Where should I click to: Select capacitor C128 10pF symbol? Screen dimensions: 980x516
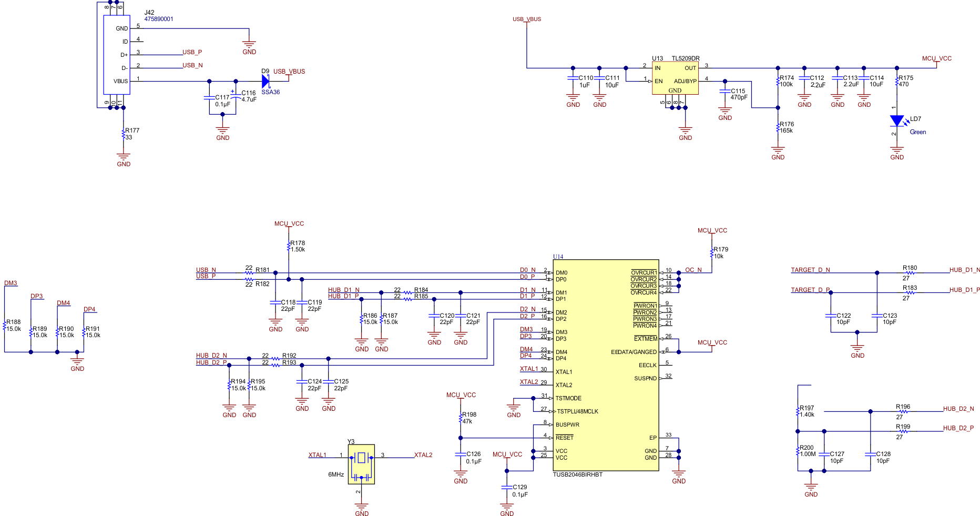(870, 454)
